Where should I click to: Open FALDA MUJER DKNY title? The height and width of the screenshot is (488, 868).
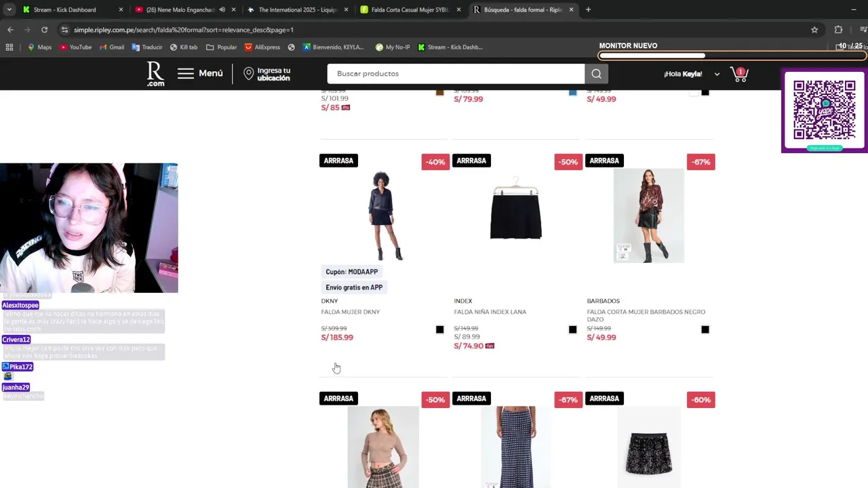(x=350, y=312)
